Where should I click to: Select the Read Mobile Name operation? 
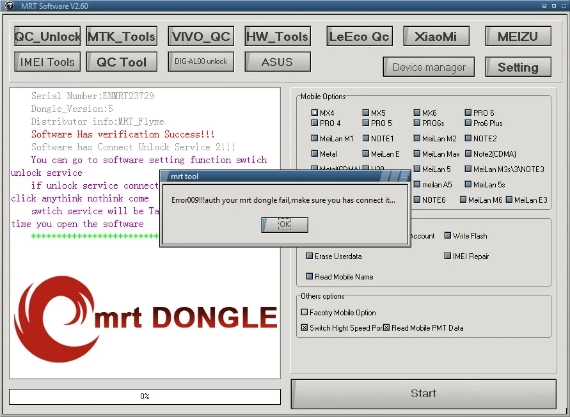[x=309, y=277]
